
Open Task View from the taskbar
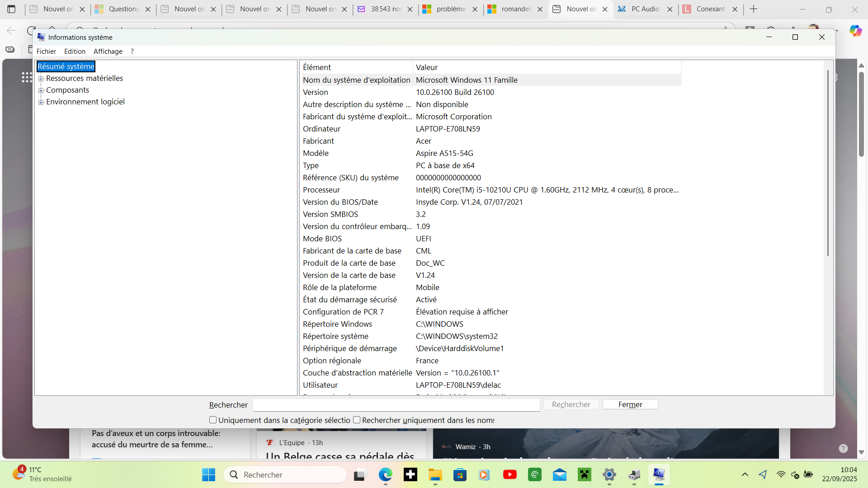tap(359, 474)
